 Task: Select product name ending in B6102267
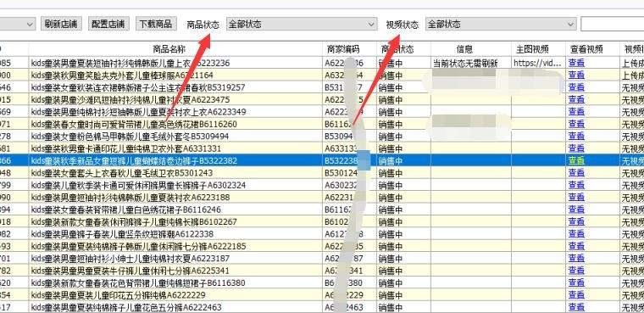[x=134, y=221]
